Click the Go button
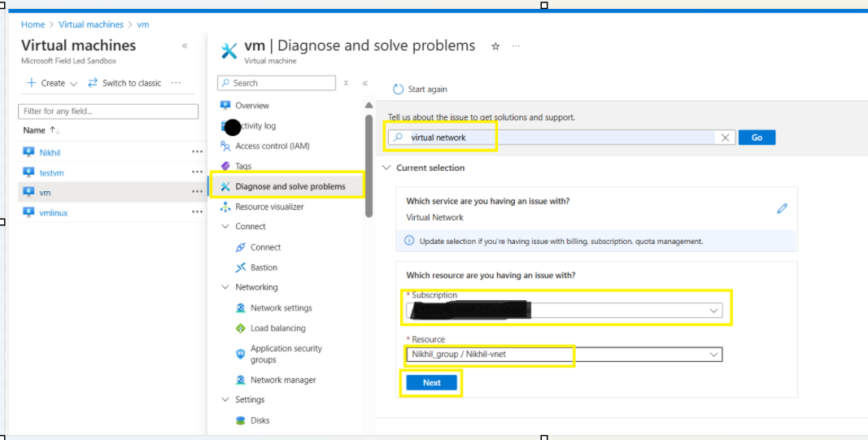868x440 pixels. click(757, 137)
